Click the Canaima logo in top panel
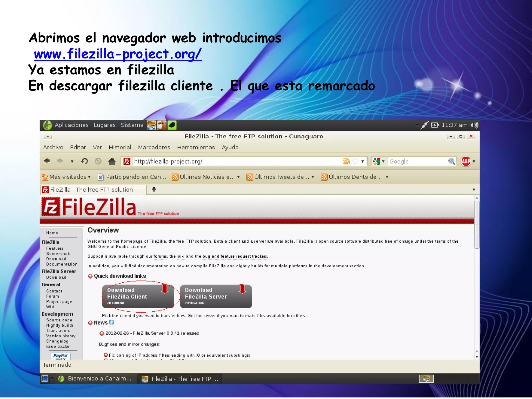This screenshot has height=399, width=532. click(47, 125)
